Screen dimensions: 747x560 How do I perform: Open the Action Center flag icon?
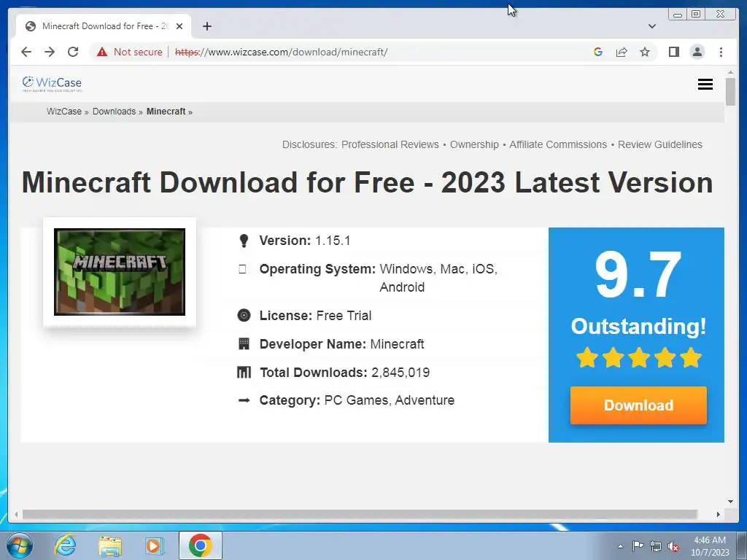tap(638, 546)
